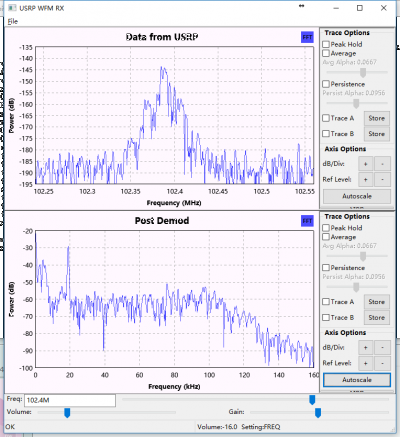Increase Ref Level on the USRP data plot
The image size is (400, 437).
click(366, 180)
